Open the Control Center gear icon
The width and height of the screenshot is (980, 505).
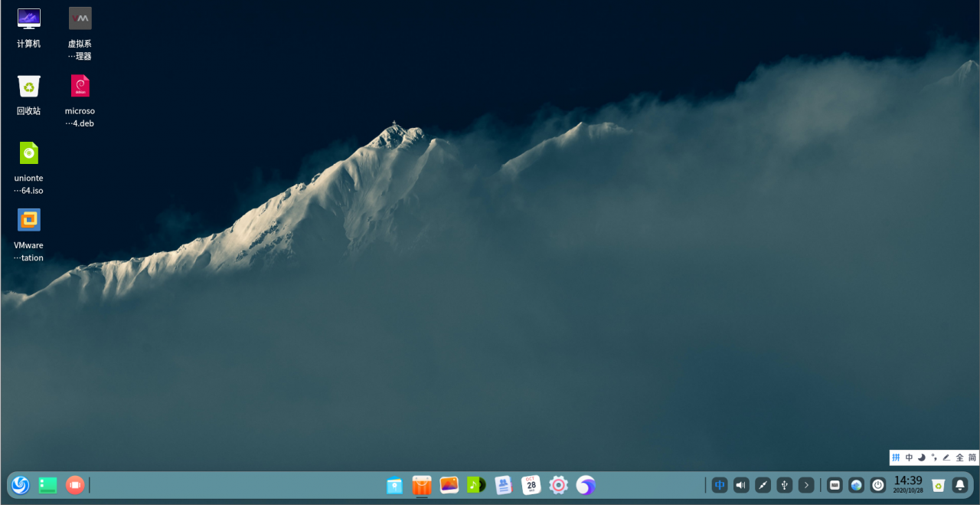(x=558, y=485)
